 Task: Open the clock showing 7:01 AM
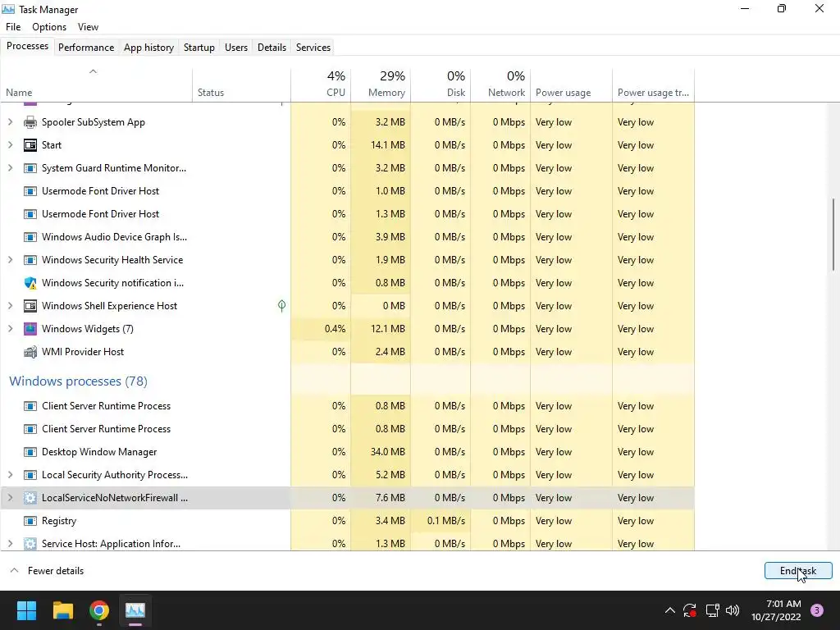coord(776,610)
